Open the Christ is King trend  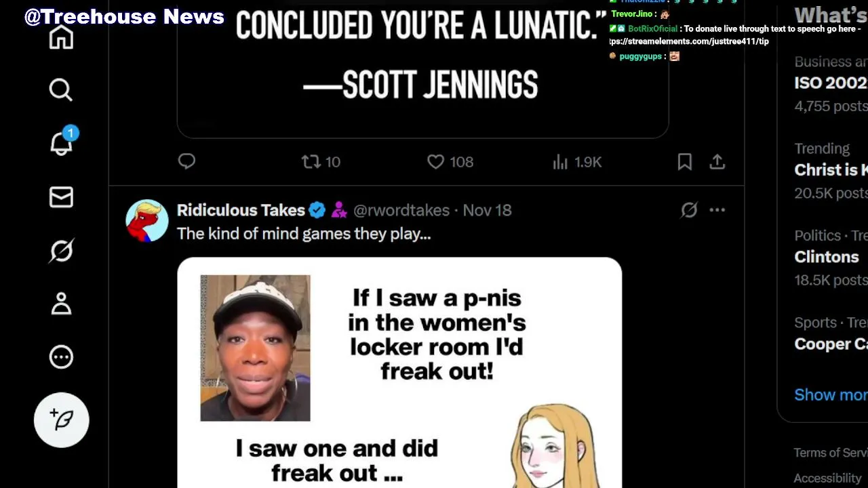point(831,170)
